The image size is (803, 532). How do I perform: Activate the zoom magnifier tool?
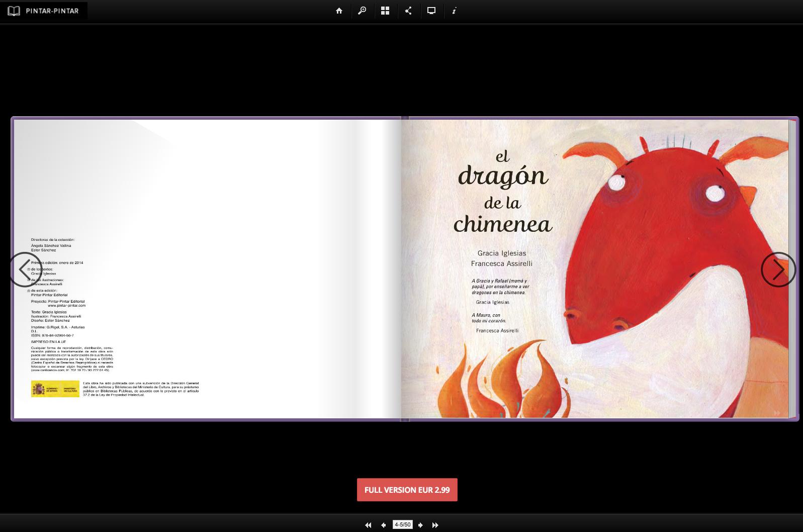[362, 11]
